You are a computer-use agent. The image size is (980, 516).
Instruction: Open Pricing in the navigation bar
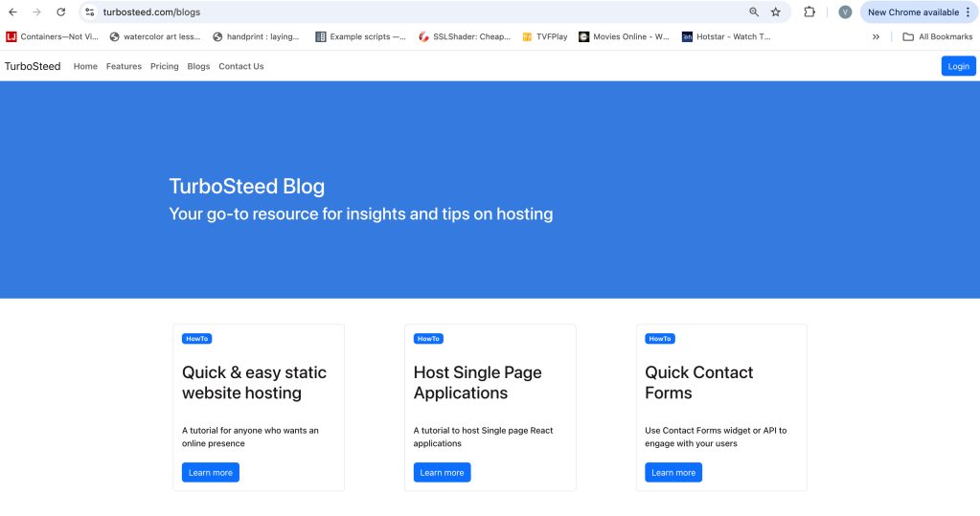(165, 66)
